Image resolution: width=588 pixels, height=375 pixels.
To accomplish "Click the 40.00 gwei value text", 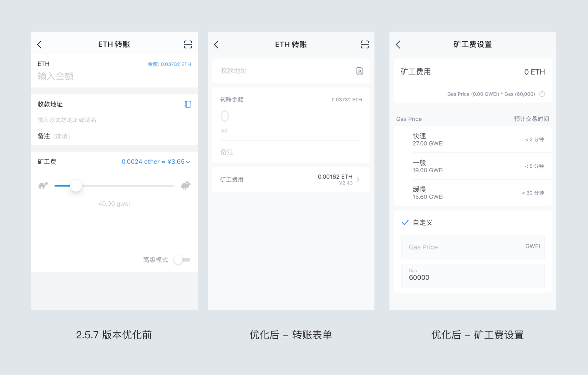I will (114, 204).
